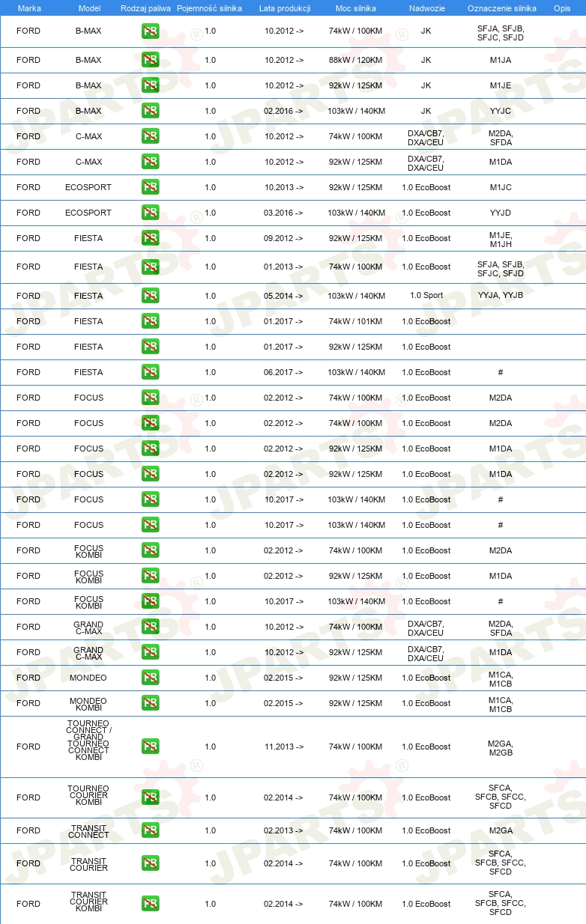
Task: Click fuel icon in TRANSIT COURIER KOMBI row
Action: [x=150, y=904]
